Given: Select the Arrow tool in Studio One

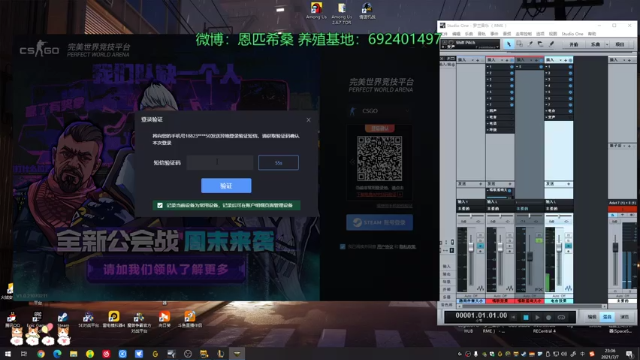Looking at the screenshot, I should click(x=509, y=44).
